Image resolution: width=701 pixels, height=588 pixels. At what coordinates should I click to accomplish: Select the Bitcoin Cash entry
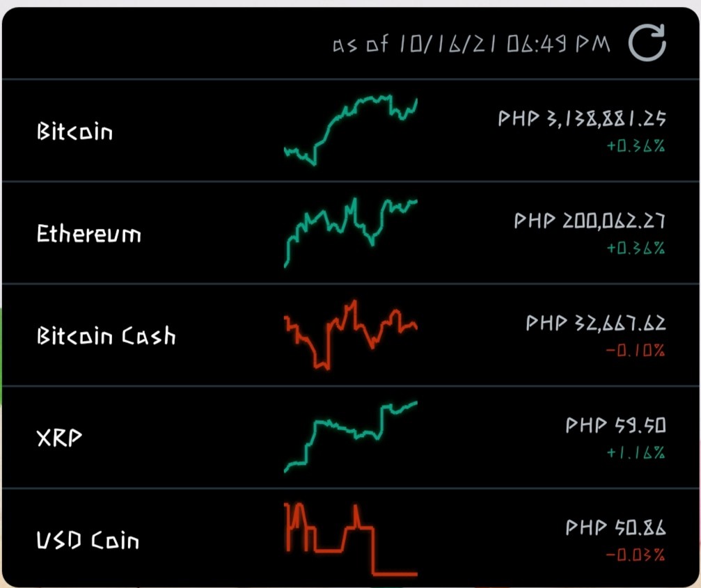(x=351, y=335)
